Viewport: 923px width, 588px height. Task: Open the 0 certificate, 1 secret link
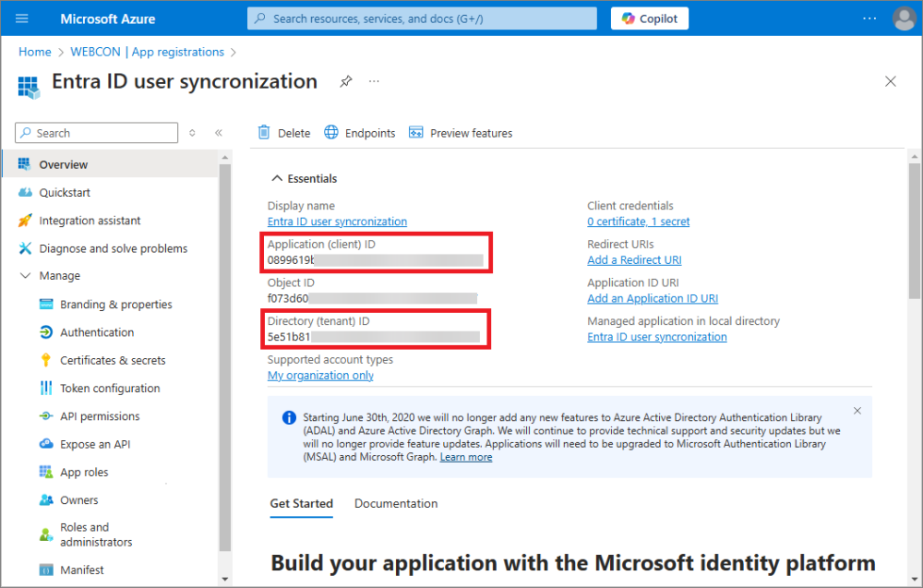(x=638, y=222)
